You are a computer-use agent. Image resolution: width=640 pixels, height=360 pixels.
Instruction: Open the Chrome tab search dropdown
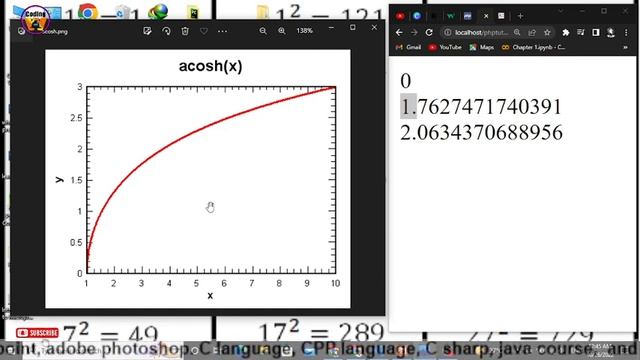[561, 11]
